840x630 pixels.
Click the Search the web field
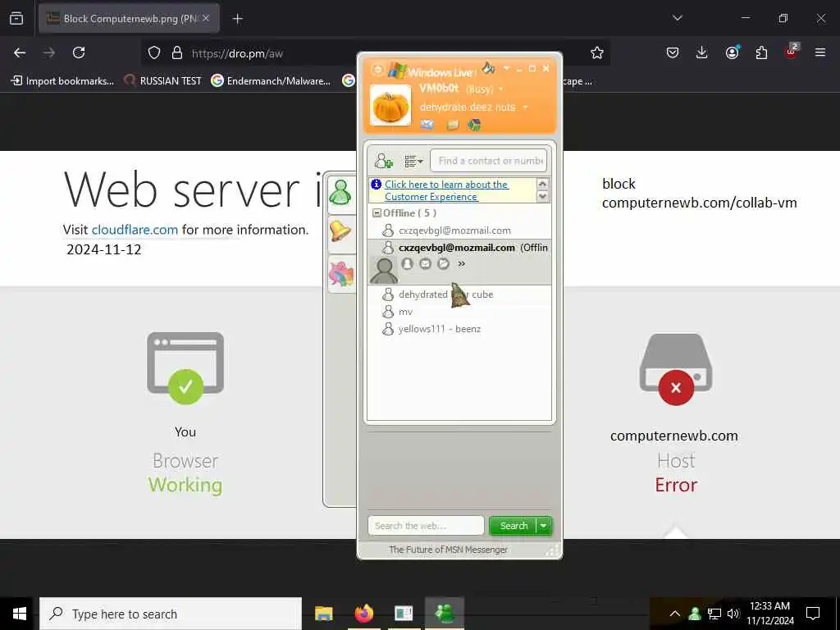coord(426,526)
